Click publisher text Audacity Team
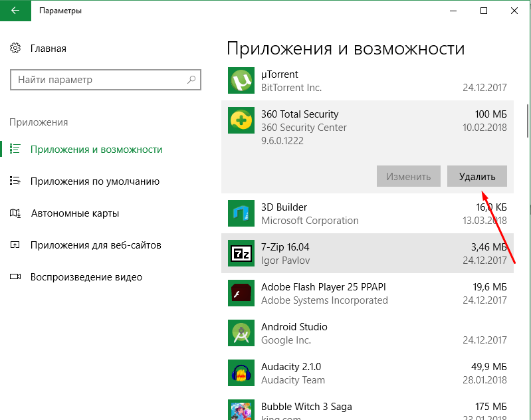 click(x=293, y=380)
